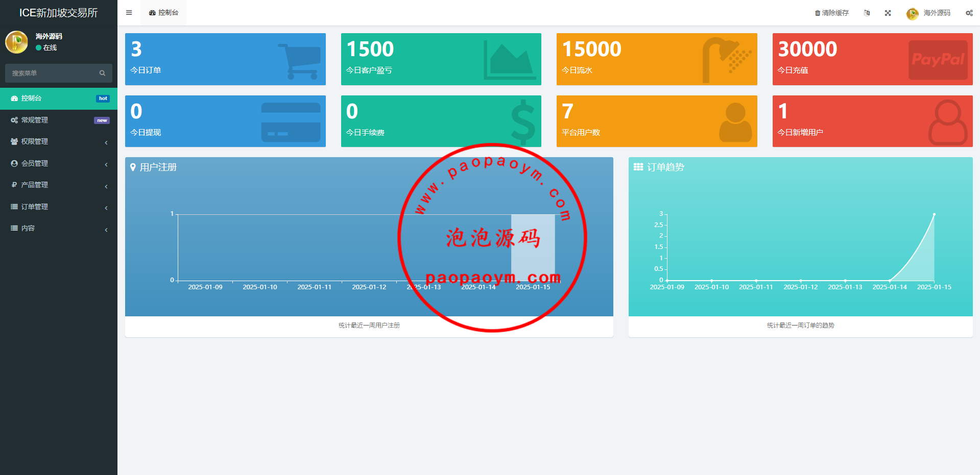
Task: Click the 今日提现 label text
Action: 146,133
